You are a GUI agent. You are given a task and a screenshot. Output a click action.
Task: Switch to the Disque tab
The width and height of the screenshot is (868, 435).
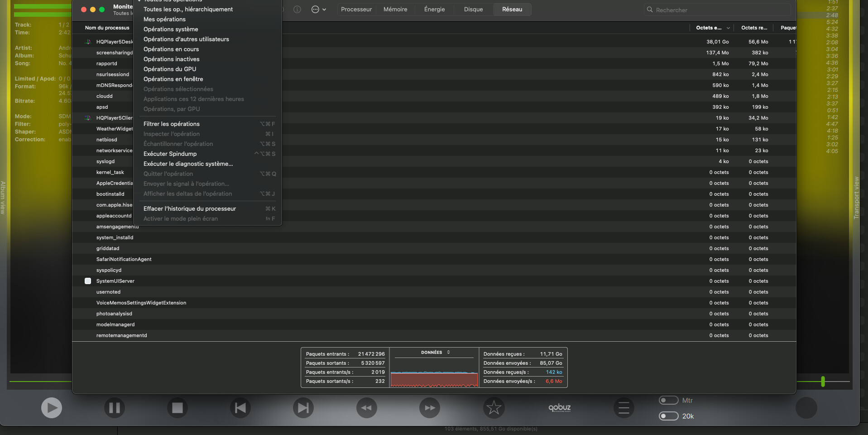click(473, 10)
